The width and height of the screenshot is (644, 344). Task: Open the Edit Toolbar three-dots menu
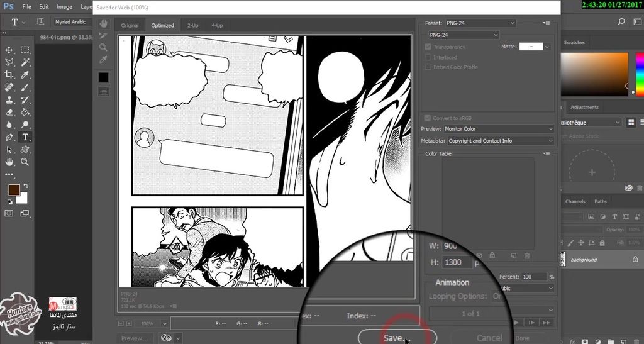(9, 174)
